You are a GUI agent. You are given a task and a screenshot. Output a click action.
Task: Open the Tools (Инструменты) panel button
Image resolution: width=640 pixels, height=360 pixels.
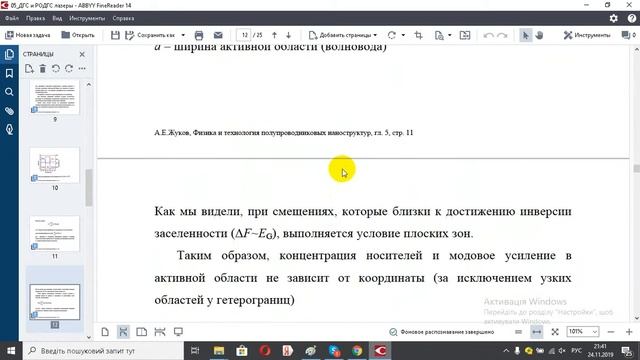tap(587, 35)
